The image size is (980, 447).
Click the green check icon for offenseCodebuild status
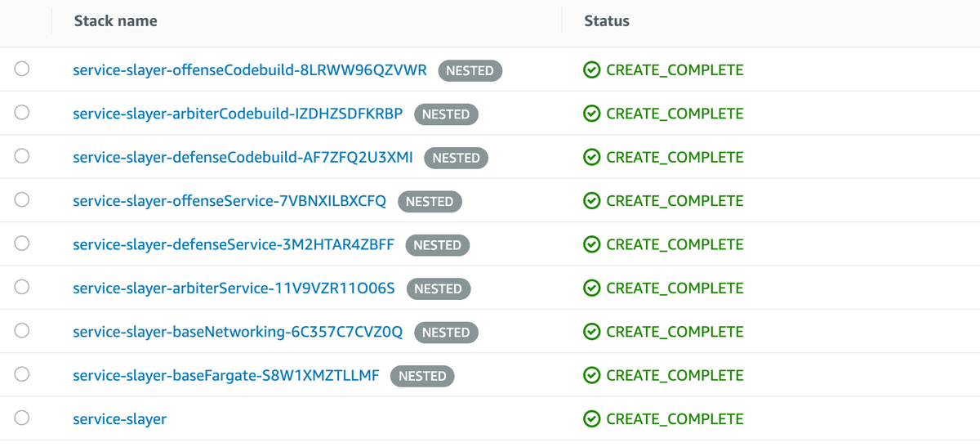(592, 70)
